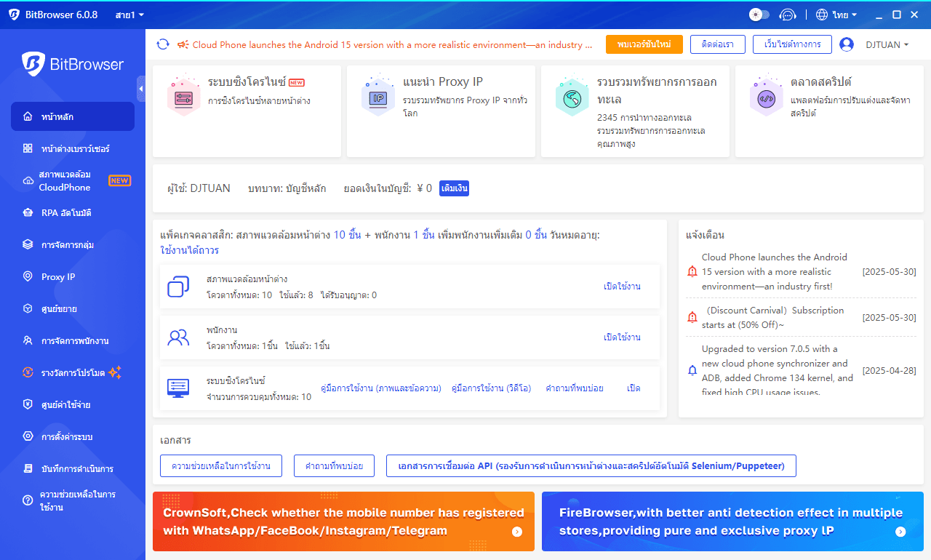
Task: Open หน้าต่างเบราว์เซอร์ in the sidebar
Action: pos(73,148)
